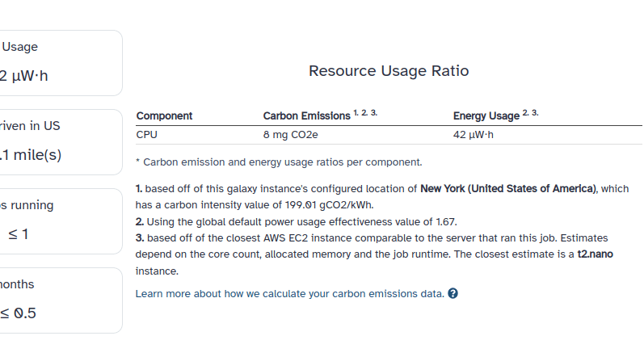Click the t2.nano instance name
Viewport: 644px width, 357px height.
click(x=596, y=254)
